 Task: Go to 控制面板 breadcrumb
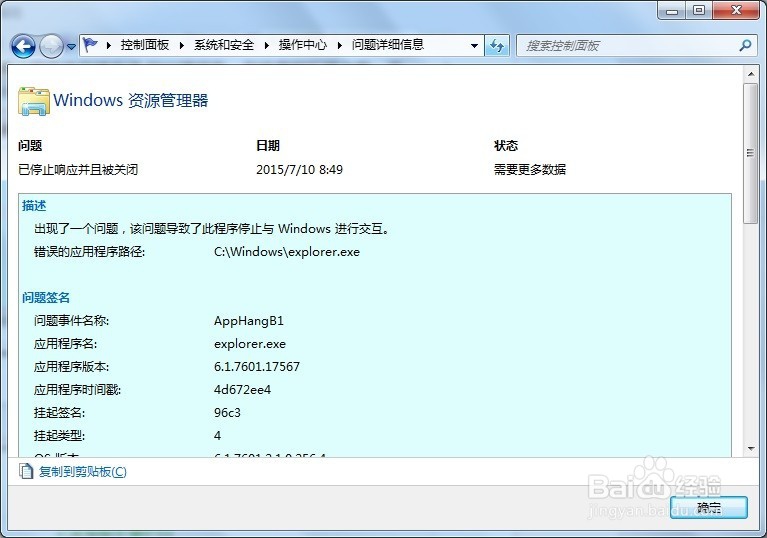[x=145, y=45]
